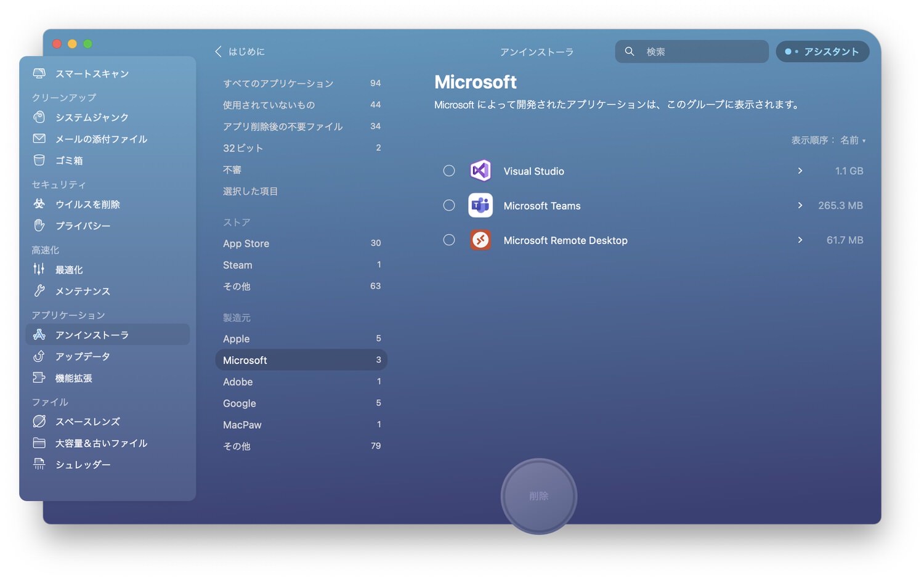This screenshot has width=924, height=581.
Task: Select the Microsoft vendor group
Action: (x=301, y=360)
